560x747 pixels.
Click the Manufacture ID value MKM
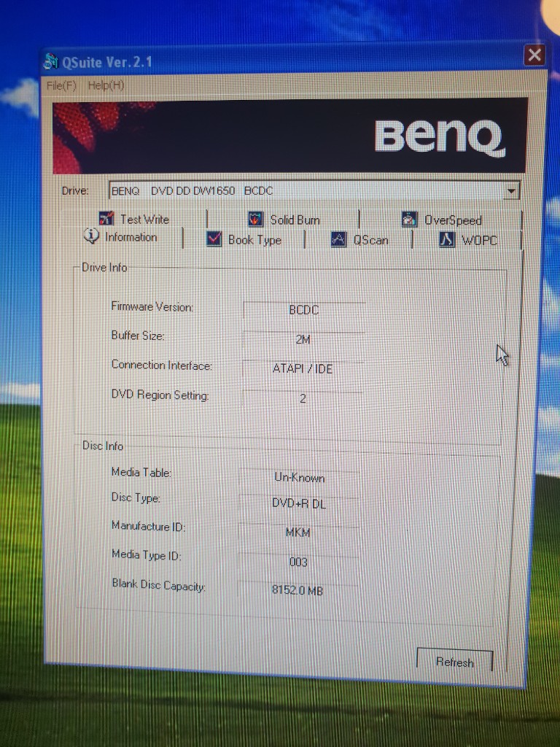point(298,532)
